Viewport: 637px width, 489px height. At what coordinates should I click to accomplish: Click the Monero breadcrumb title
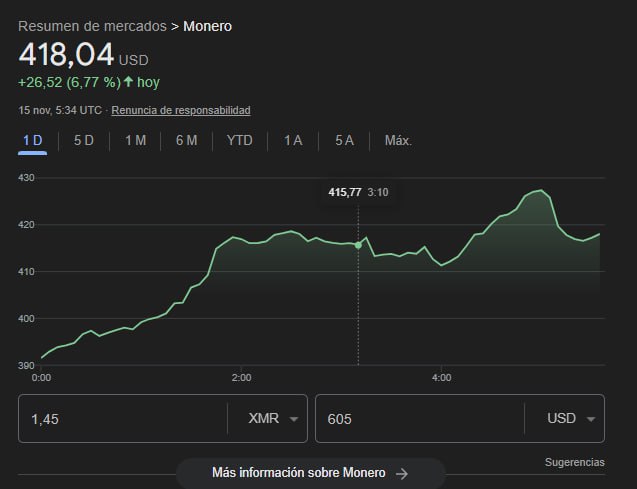pos(207,26)
